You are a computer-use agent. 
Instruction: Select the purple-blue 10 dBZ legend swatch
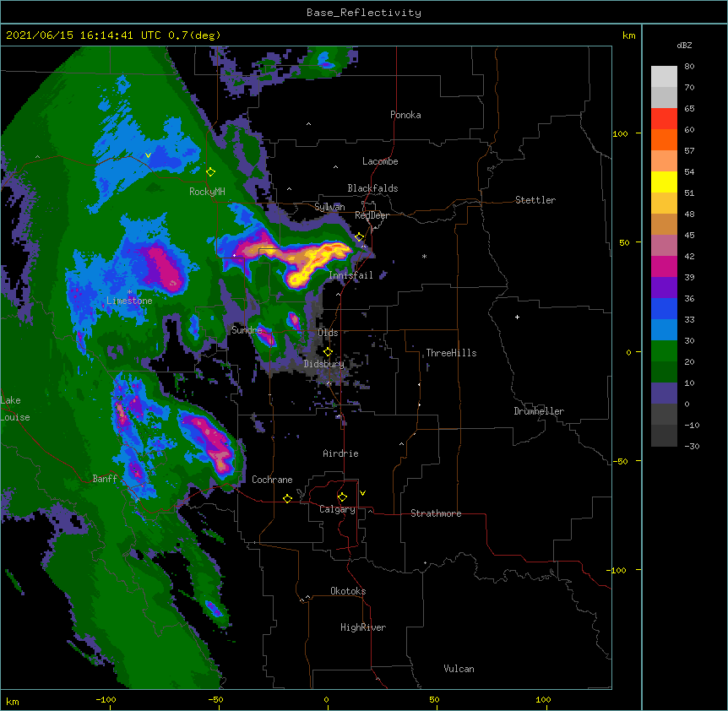pyautogui.click(x=664, y=393)
